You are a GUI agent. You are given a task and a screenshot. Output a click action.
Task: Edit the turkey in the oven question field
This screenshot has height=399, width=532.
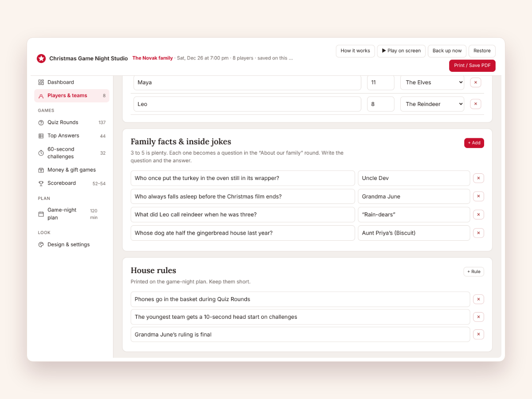(x=243, y=178)
